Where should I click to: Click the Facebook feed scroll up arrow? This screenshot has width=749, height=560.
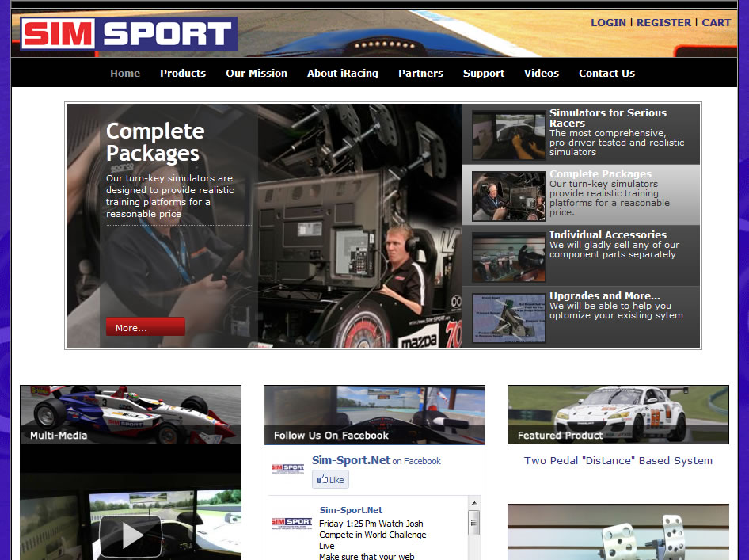[x=474, y=504]
